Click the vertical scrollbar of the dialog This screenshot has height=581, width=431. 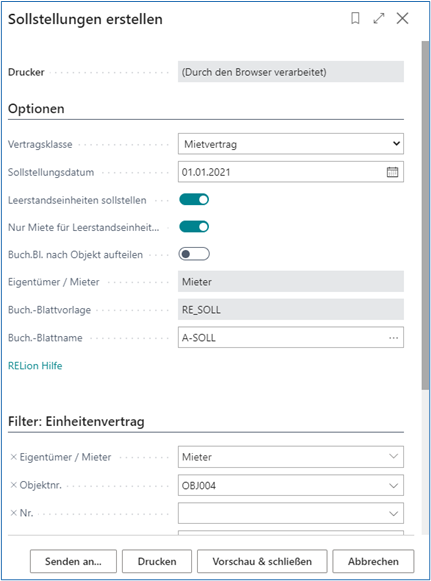pyautogui.click(x=425, y=215)
